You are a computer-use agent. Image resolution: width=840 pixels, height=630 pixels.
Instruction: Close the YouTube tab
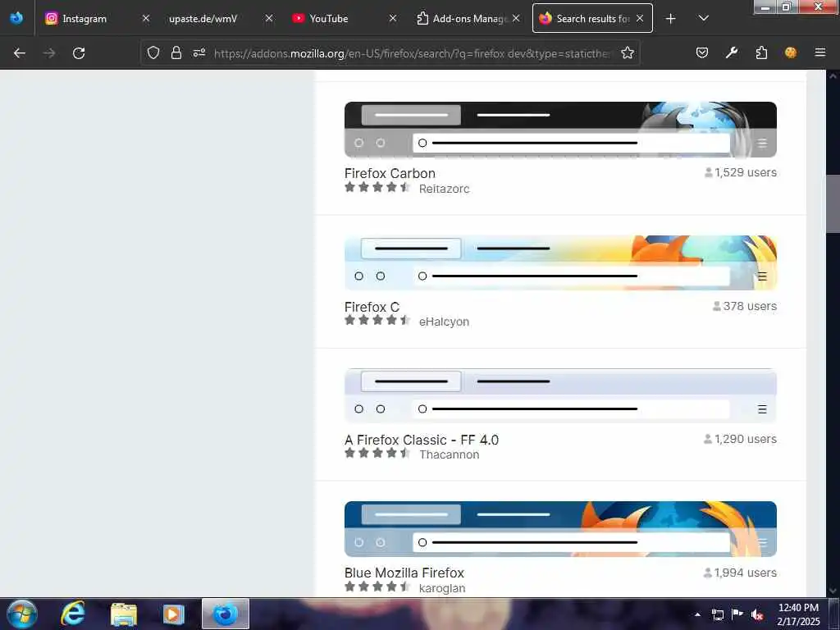(393, 19)
